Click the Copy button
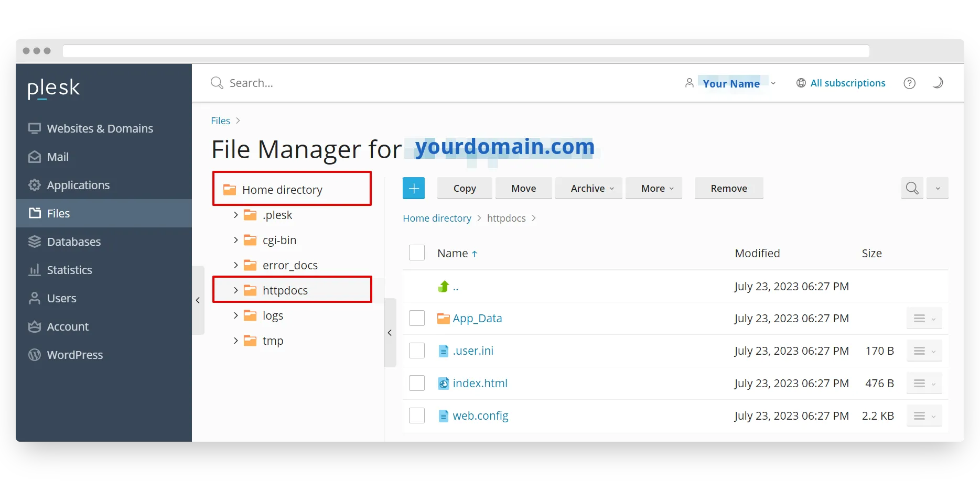Viewport: 980px width, 481px height. pyautogui.click(x=465, y=188)
